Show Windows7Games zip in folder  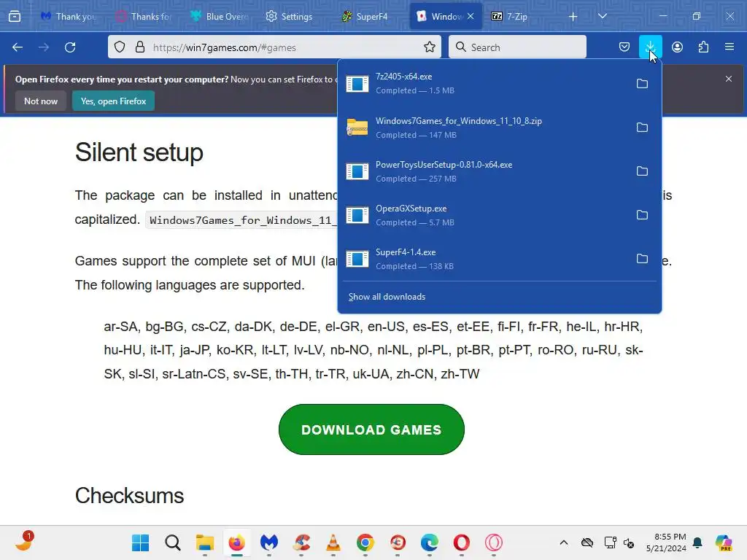(x=642, y=128)
